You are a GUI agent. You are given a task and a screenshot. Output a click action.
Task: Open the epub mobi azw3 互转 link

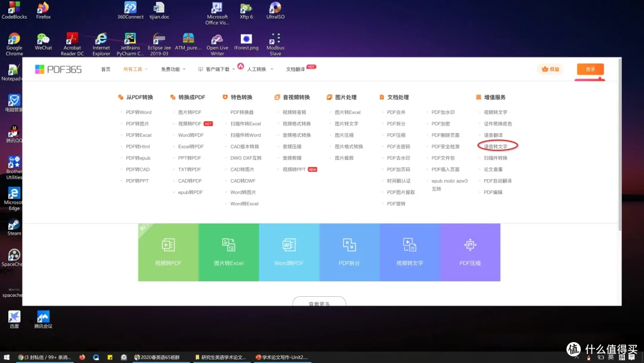(x=450, y=185)
